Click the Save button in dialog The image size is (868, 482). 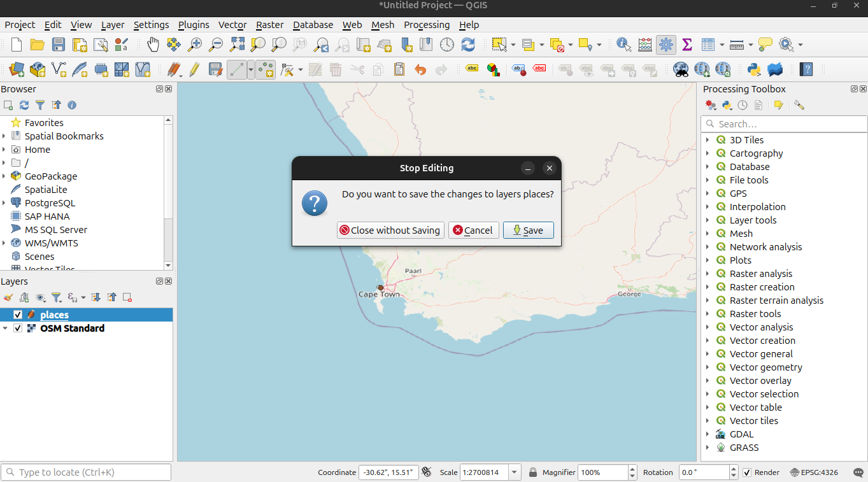tap(528, 230)
